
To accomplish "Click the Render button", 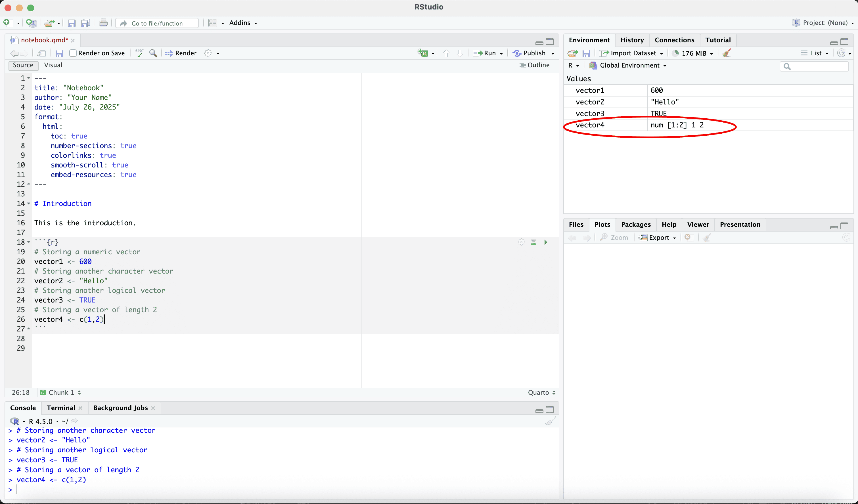I will click(x=181, y=53).
